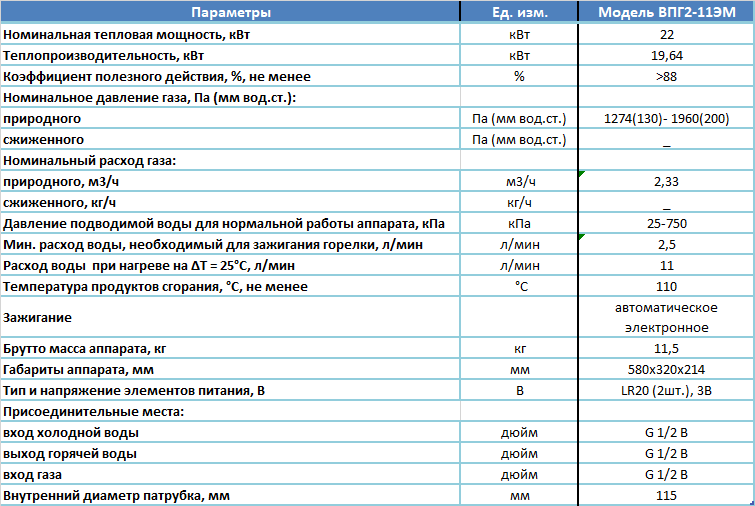Select the '>88' value cell

click(666, 77)
